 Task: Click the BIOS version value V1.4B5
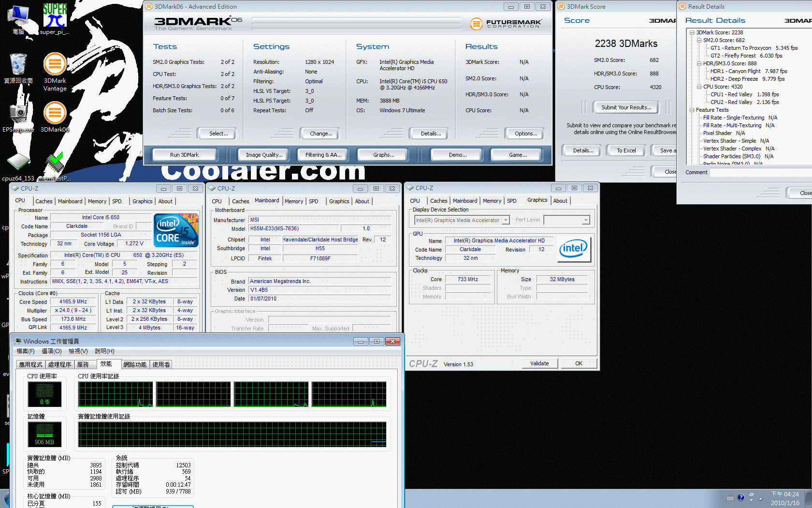click(320, 290)
